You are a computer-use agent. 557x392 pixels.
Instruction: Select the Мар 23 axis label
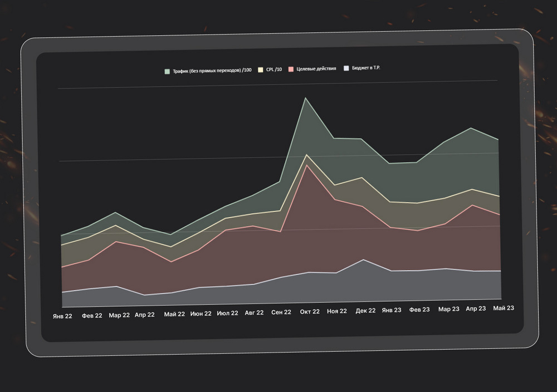(x=448, y=309)
